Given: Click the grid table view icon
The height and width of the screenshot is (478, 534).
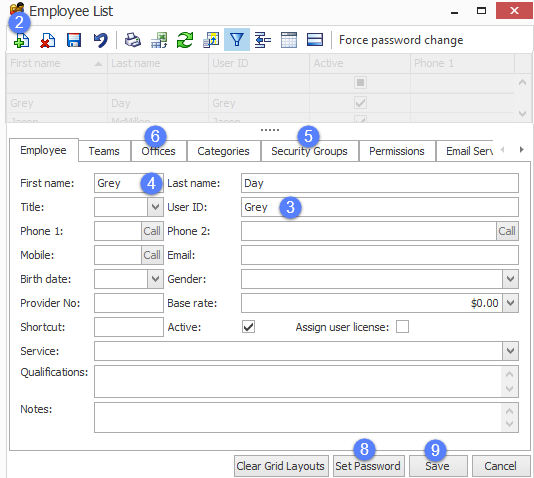Looking at the screenshot, I should pos(289,40).
